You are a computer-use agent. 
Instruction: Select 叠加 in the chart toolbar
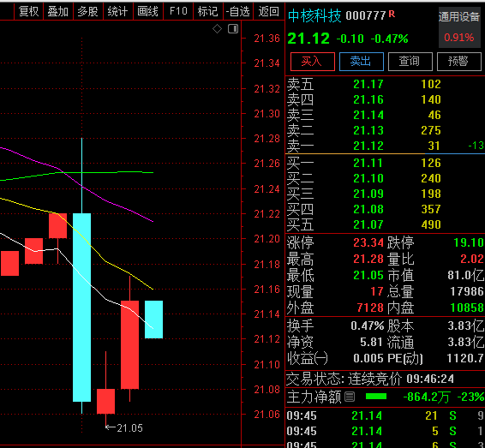click(x=58, y=12)
